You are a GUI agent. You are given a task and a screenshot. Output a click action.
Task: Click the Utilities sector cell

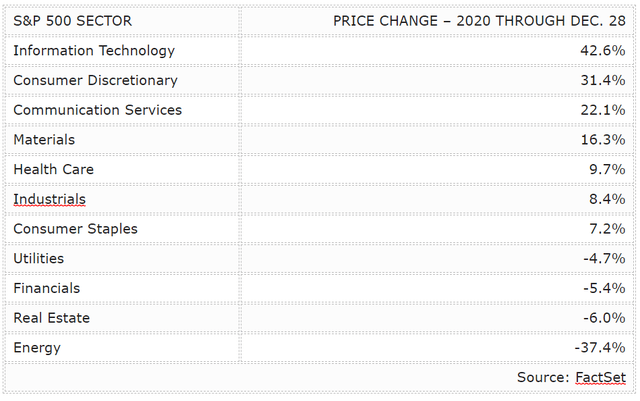(39, 259)
